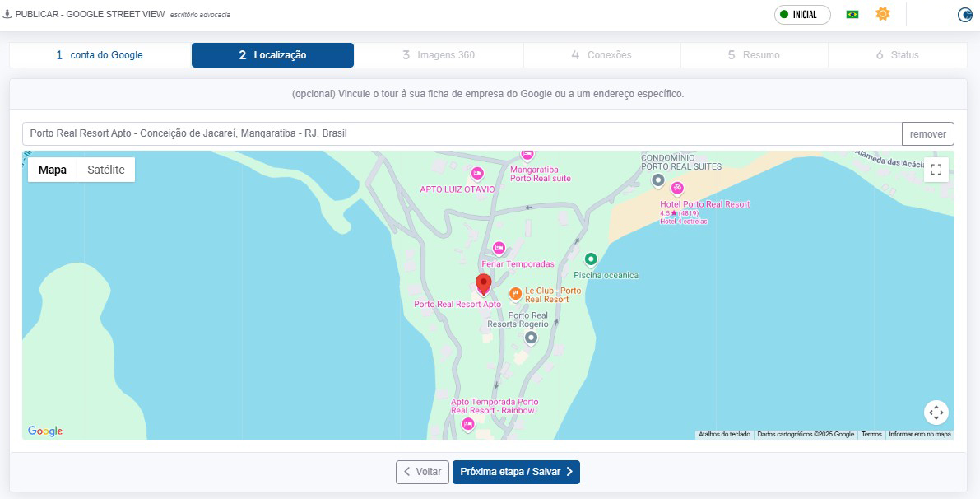980x499 pixels.
Task: Click Próxima etapa / Salvar button
Action: [x=516, y=472]
